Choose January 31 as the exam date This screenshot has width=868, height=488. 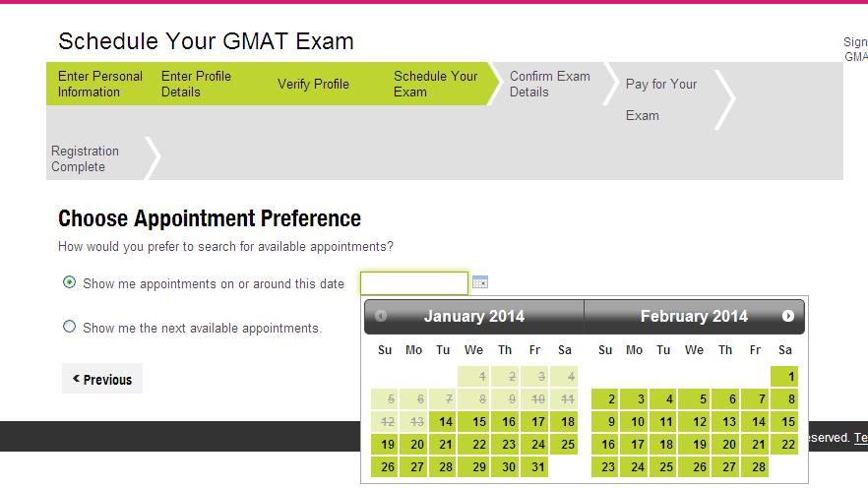point(536,467)
